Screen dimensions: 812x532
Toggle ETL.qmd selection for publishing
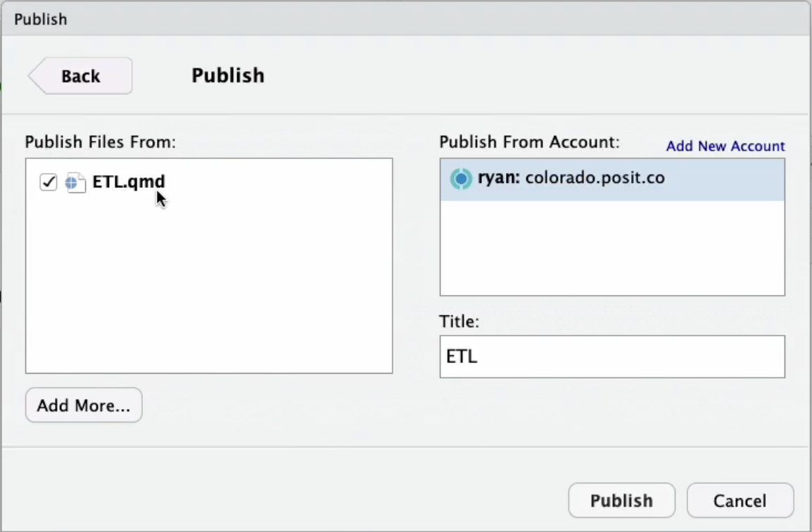(48, 182)
